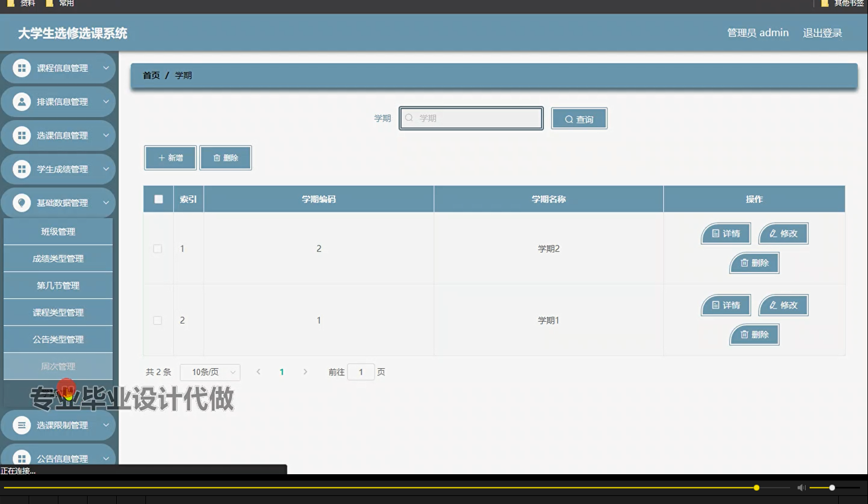Click the batch 删除 button above the table
The width and height of the screenshot is (868, 504).
pos(226,157)
